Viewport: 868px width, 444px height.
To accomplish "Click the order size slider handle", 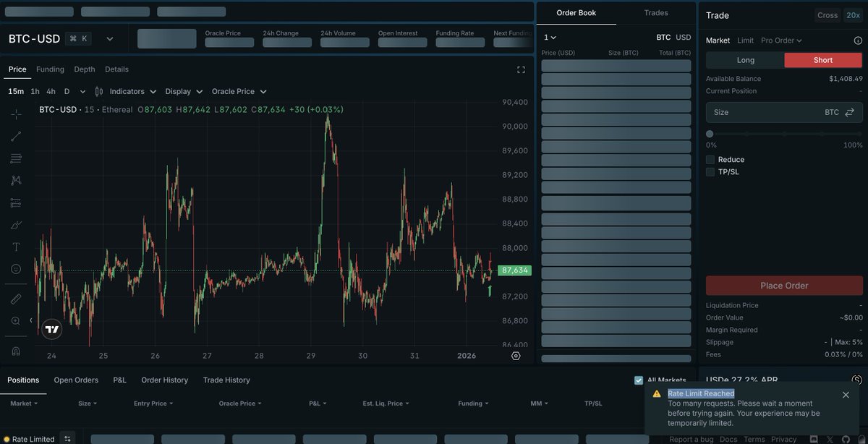I will pyautogui.click(x=710, y=134).
